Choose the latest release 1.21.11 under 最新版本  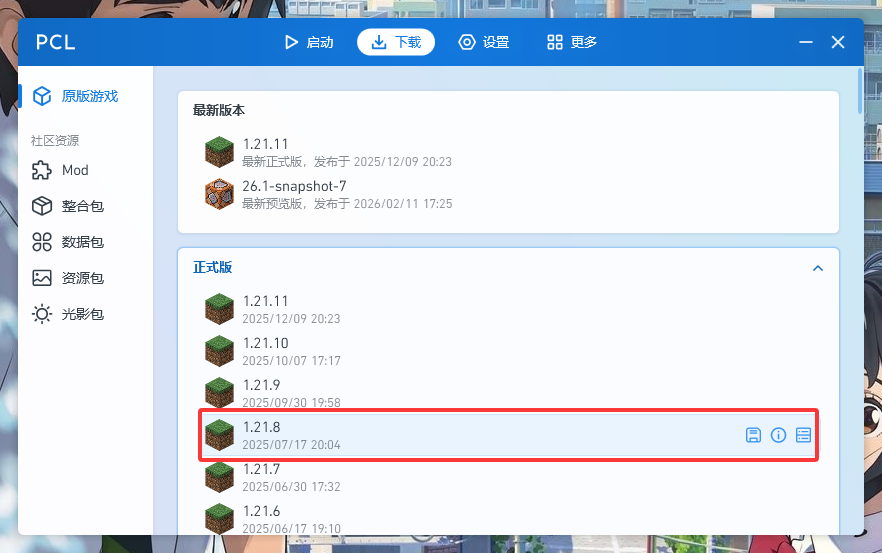click(508, 152)
